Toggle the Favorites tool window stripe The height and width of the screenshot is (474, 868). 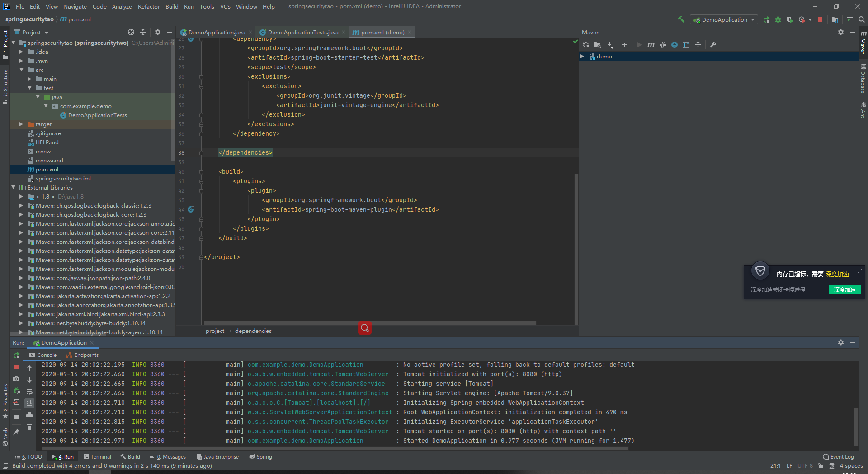pos(5,401)
